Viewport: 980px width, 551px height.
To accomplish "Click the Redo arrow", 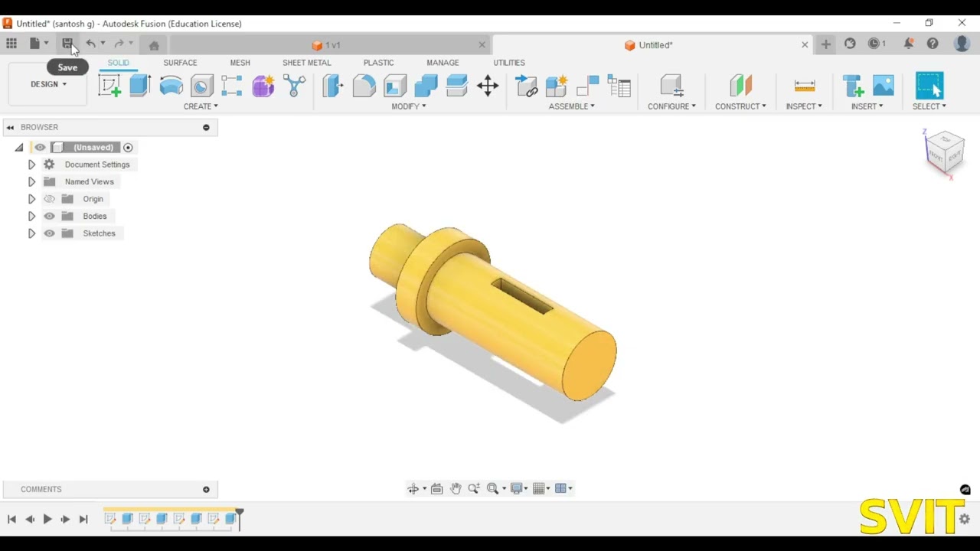I will 119,44.
